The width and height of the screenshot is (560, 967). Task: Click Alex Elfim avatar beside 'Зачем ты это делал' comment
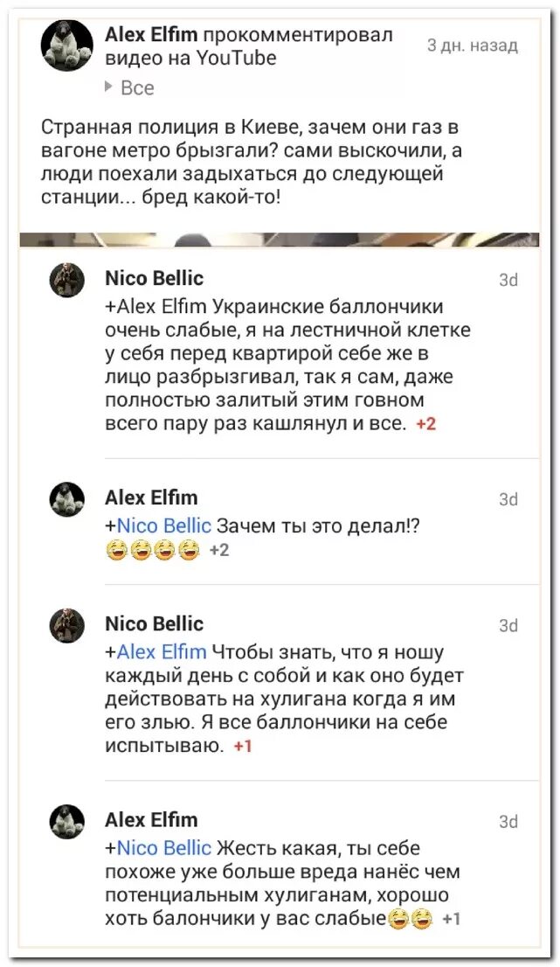coord(66,498)
